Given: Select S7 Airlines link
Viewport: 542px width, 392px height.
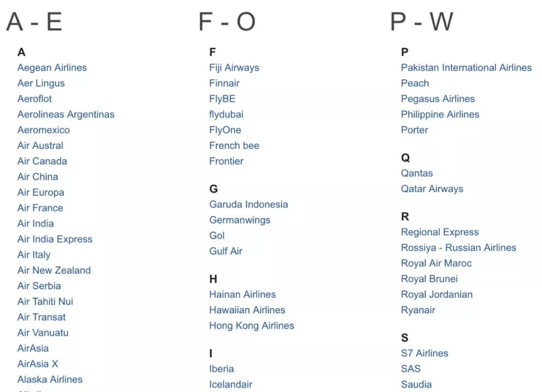Looking at the screenshot, I should 425,353.
